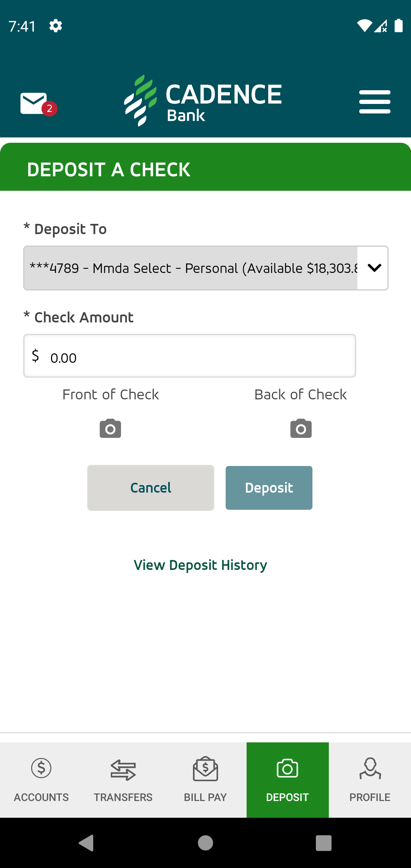Tap the Android back navigation button
The height and width of the screenshot is (868, 411).
[x=86, y=843]
